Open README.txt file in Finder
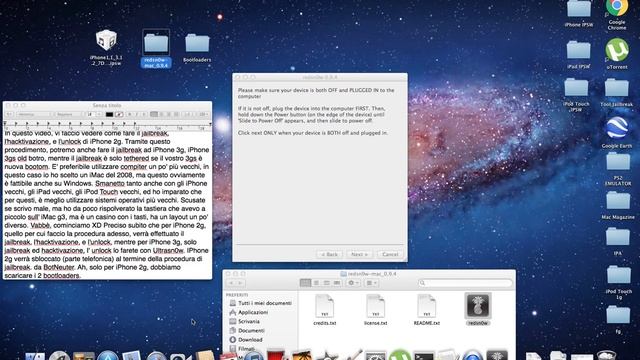Screen dimensions: 640x360 click(x=426, y=310)
